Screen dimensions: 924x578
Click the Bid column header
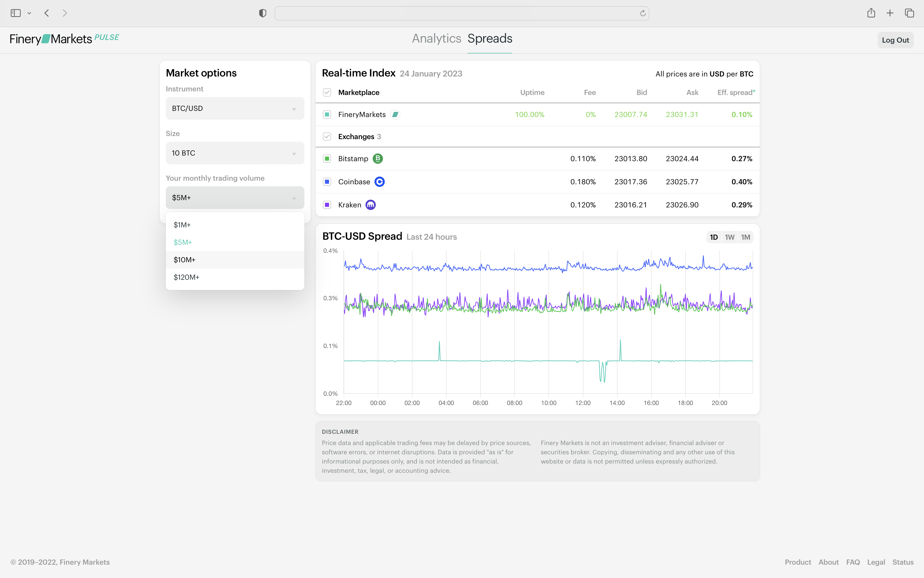pyautogui.click(x=642, y=92)
